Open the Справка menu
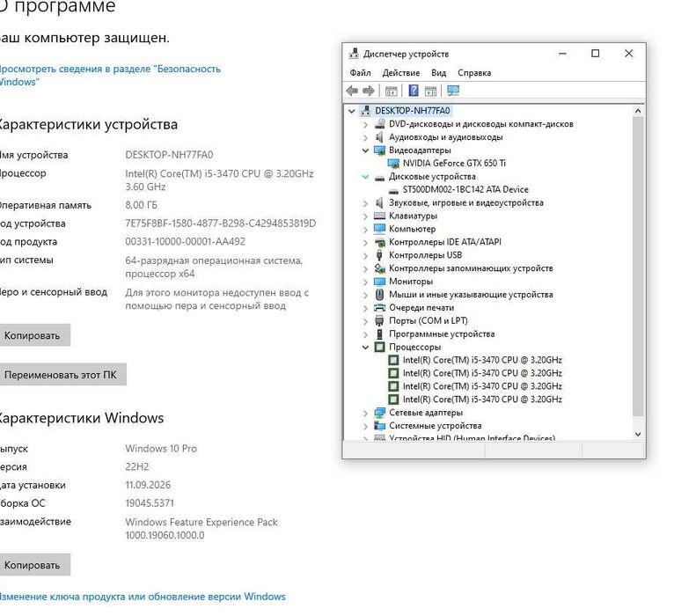 (474, 73)
